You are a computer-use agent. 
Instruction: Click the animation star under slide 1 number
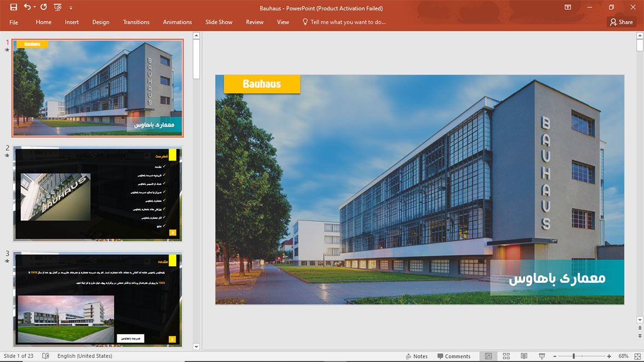click(x=7, y=50)
